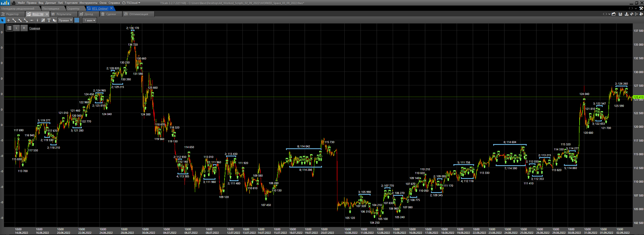Select the RIU2:1M chart tab
This screenshot has height=235, width=644.
click(x=37, y=14)
